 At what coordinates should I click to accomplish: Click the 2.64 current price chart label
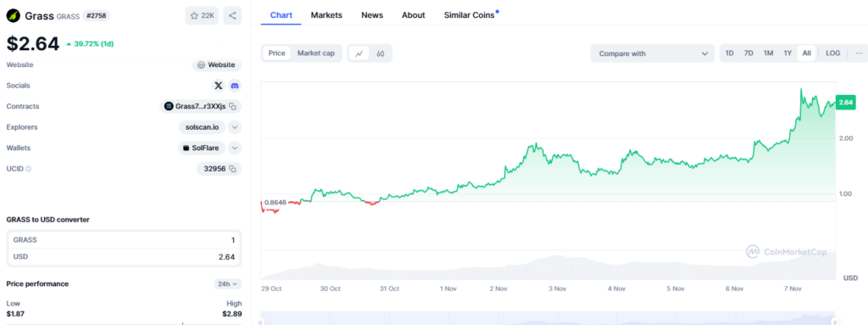846,103
